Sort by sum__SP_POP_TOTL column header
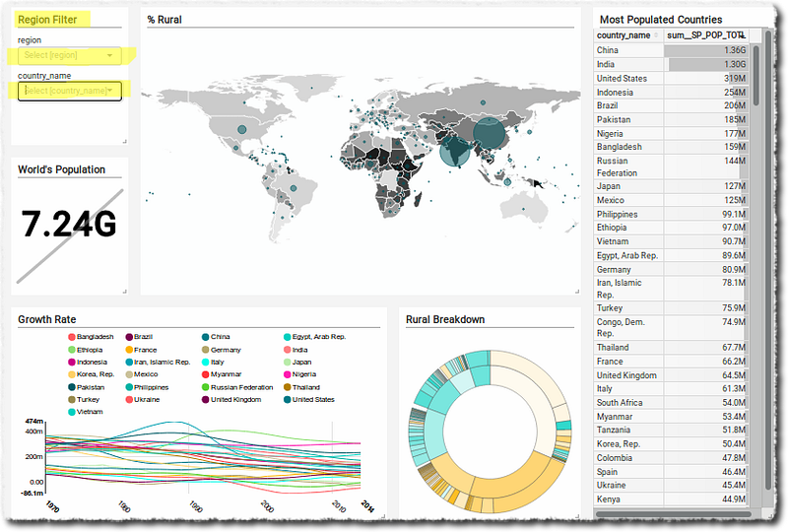Image resolution: width=788 pixels, height=532 pixels. (705, 35)
